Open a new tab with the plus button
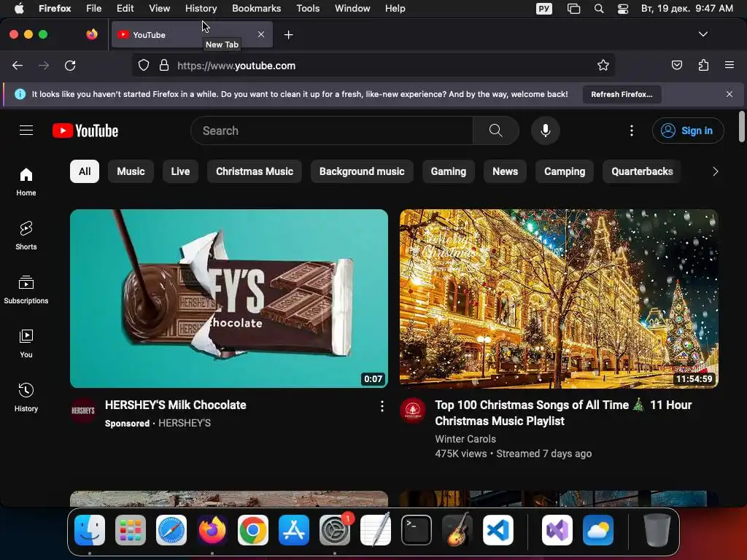The image size is (747, 560). click(x=288, y=35)
